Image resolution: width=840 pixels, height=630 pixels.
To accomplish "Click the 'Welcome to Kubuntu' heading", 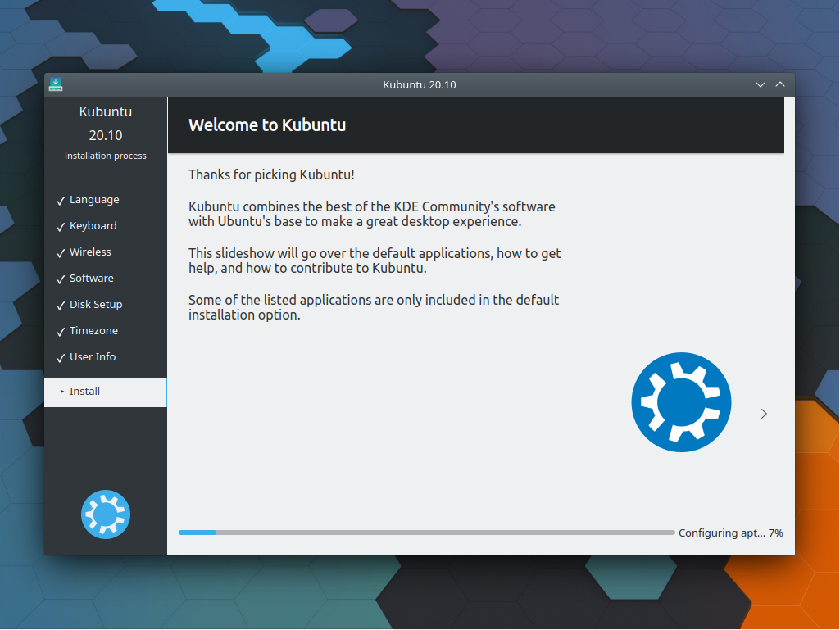I will pyautogui.click(x=267, y=125).
